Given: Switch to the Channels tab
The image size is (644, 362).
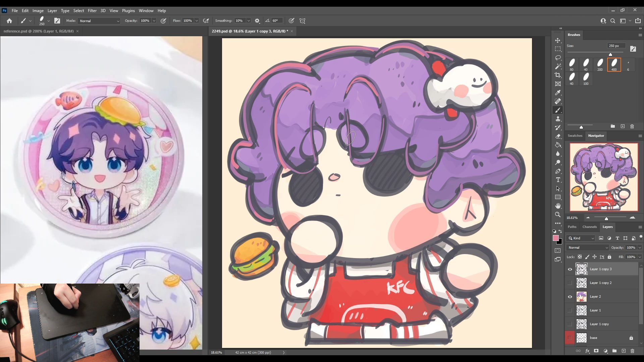Looking at the screenshot, I should coord(590,227).
